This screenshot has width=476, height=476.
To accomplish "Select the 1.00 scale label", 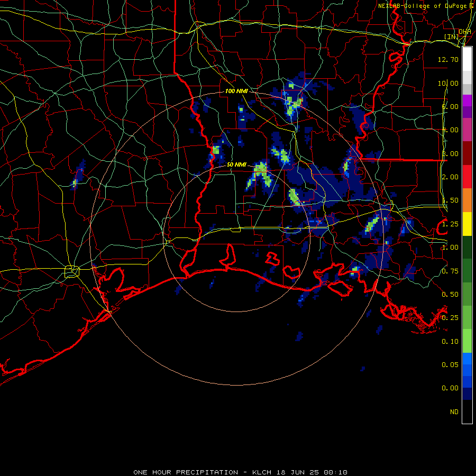I will 450,248.
